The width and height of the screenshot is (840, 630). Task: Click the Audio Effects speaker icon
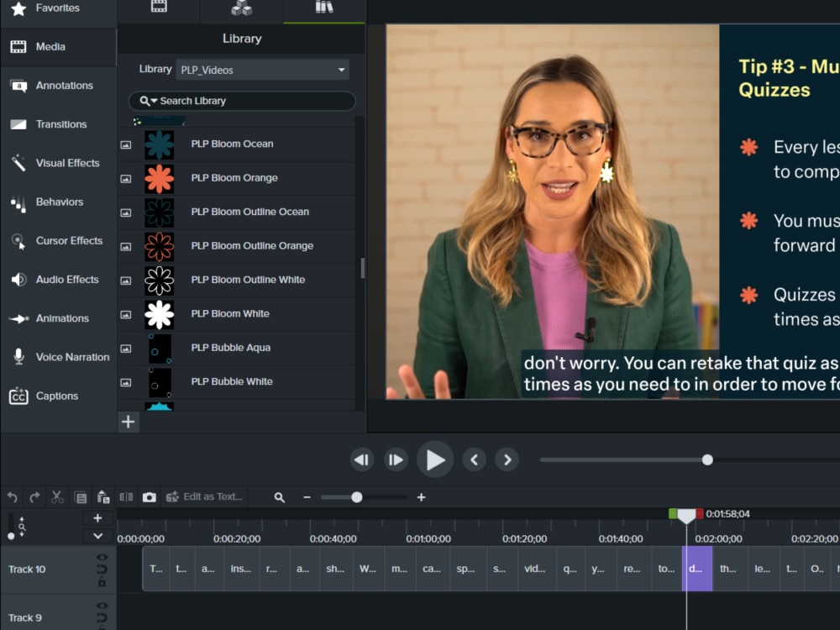(18, 280)
